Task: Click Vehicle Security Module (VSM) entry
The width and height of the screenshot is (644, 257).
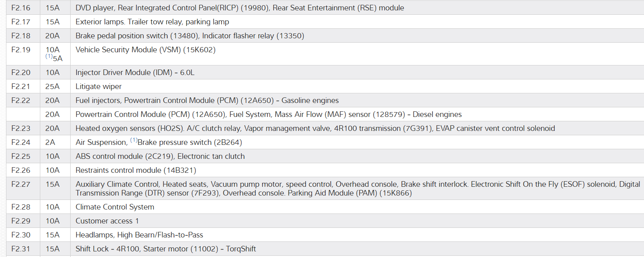Action: click(x=145, y=50)
